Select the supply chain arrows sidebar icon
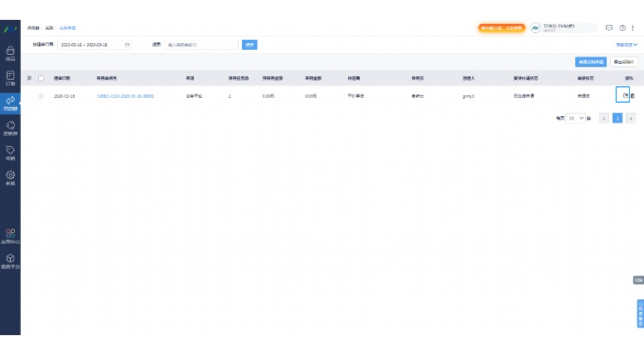644x355 pixels. (x=10, y=103)
